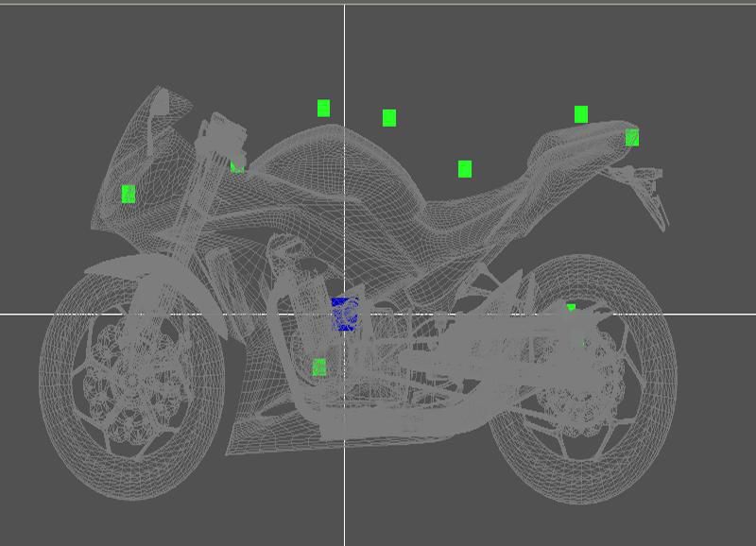Select the green marker above the tail seat cowl
The height and width of the screenshot is (546, 756).
[x=581, y=114]
